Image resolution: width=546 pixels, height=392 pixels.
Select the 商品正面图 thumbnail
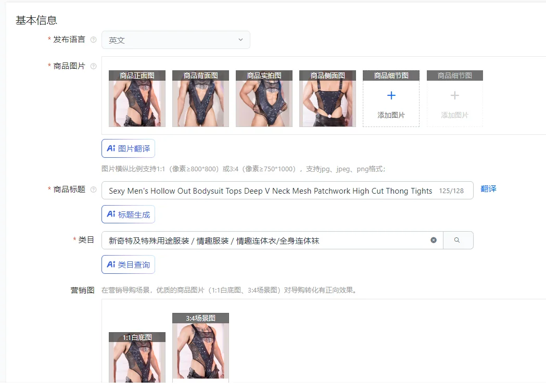137,98
